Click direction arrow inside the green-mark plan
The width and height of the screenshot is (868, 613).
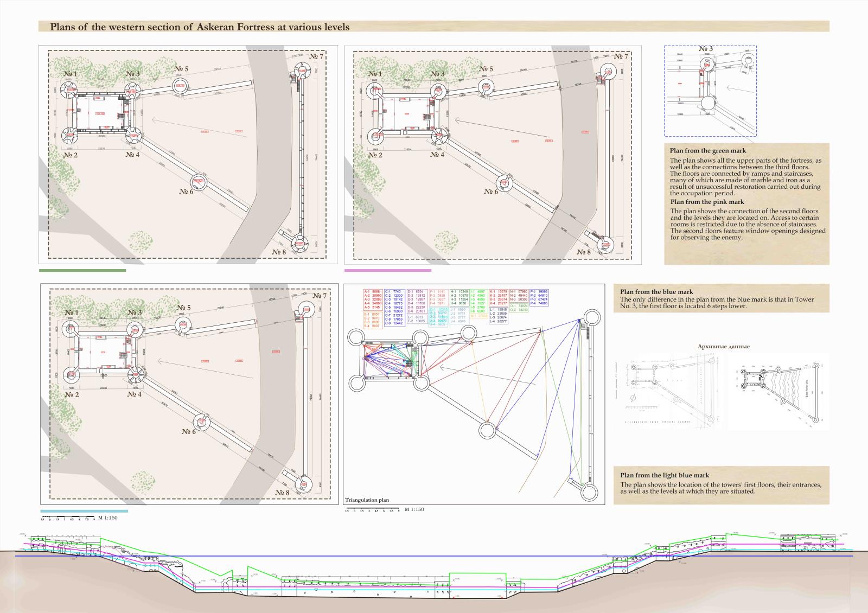coord(179,124)
